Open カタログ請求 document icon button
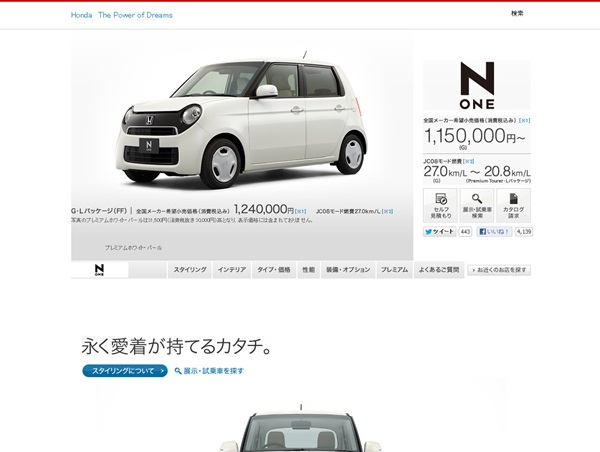600x452 pixels. 513,206
